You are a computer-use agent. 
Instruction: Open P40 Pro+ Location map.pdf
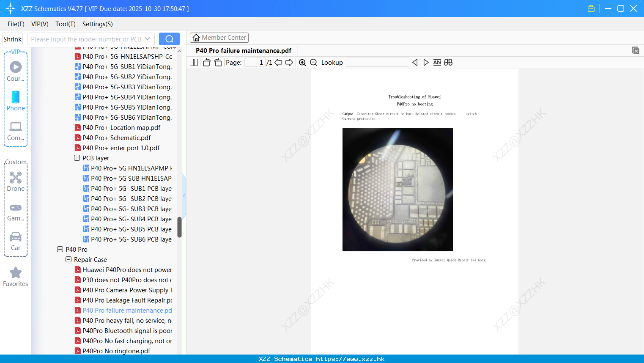(121, 127)
